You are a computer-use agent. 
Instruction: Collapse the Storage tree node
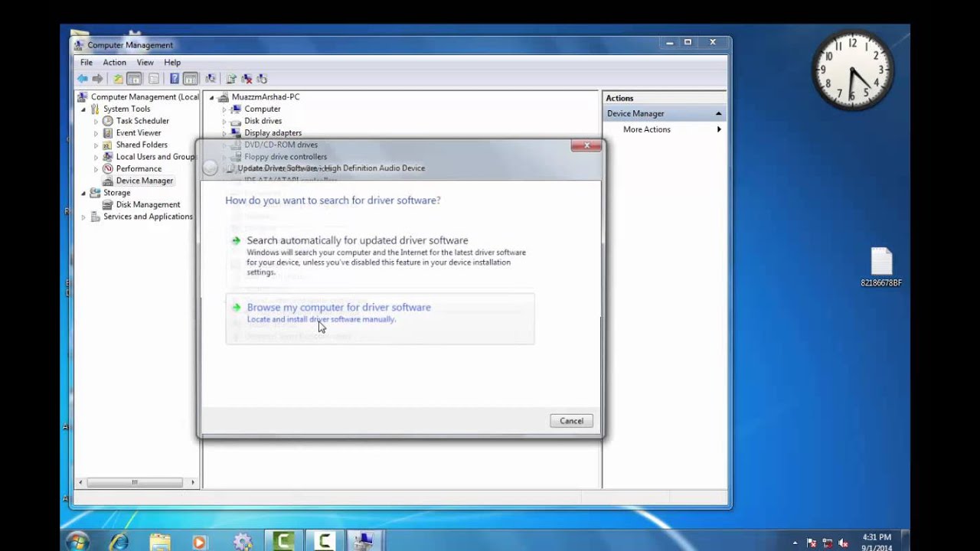point(83,193)
